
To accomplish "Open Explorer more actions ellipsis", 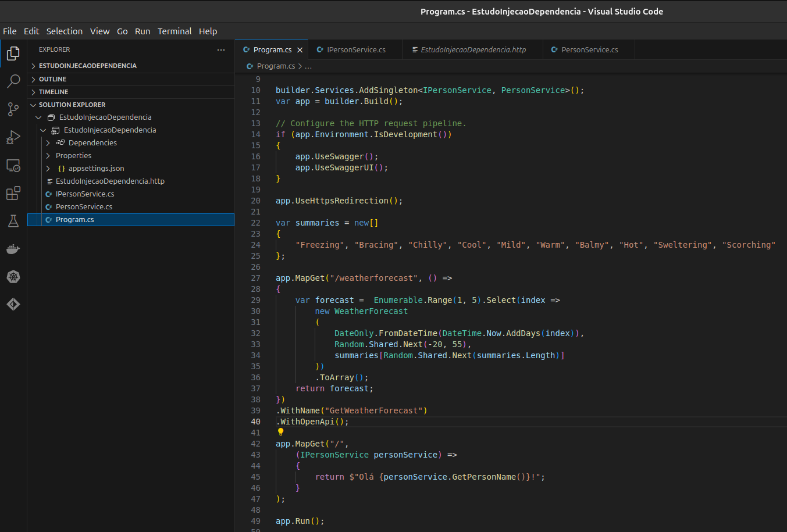I will [221, 50].
